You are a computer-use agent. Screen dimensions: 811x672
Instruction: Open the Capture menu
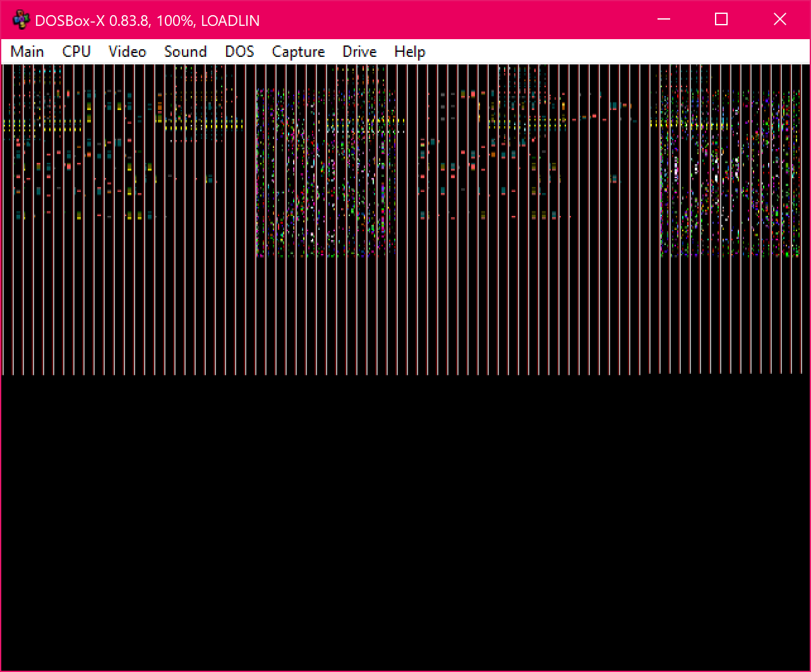pyautogui.click(x=298, y=52)
